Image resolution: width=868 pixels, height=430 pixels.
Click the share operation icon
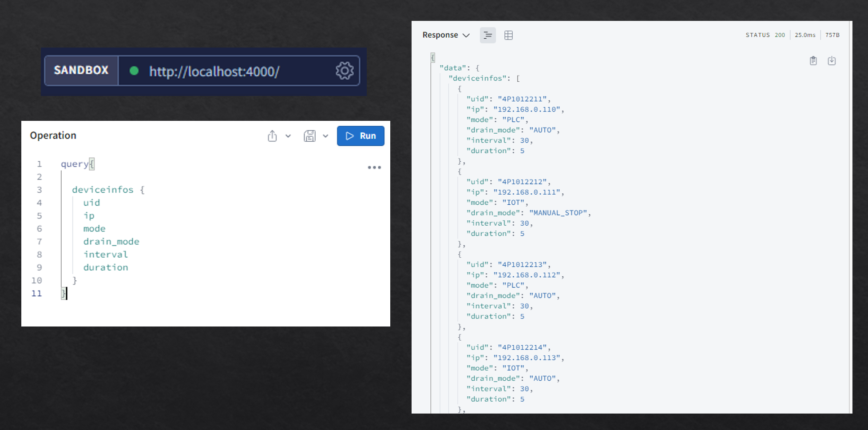pos(272,136)
